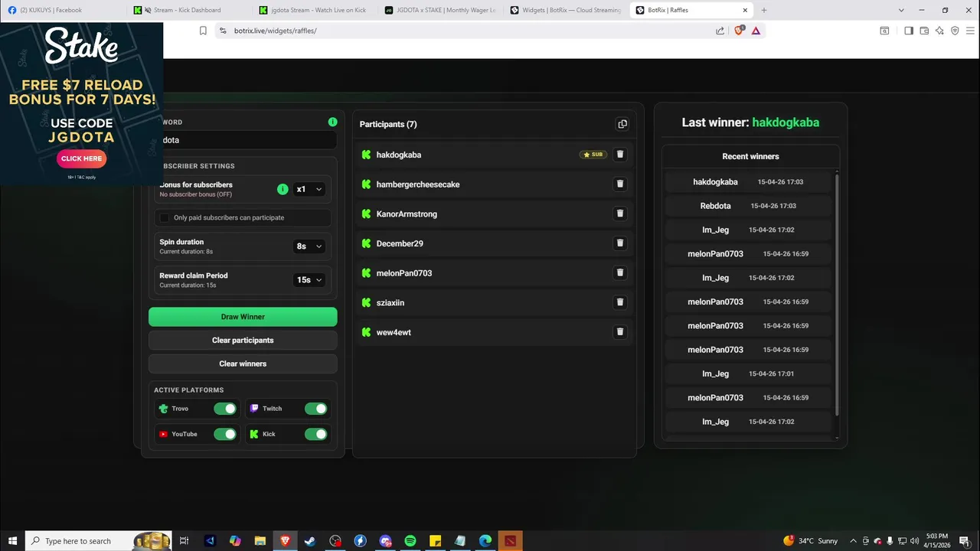Image resolution: width=980 pixels, height=551 pixels.
Task: Remove December29 with the trash icon
Action: (620, 243)
